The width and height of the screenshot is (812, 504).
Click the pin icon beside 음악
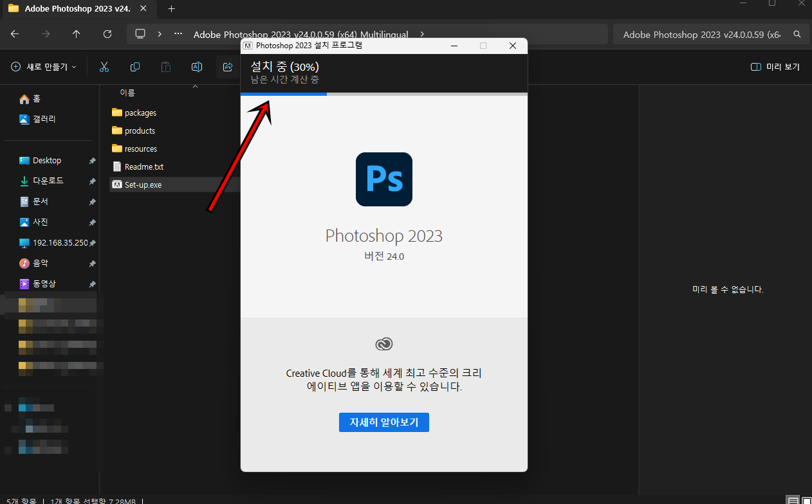pyautogui.click(x=92, y=264)
